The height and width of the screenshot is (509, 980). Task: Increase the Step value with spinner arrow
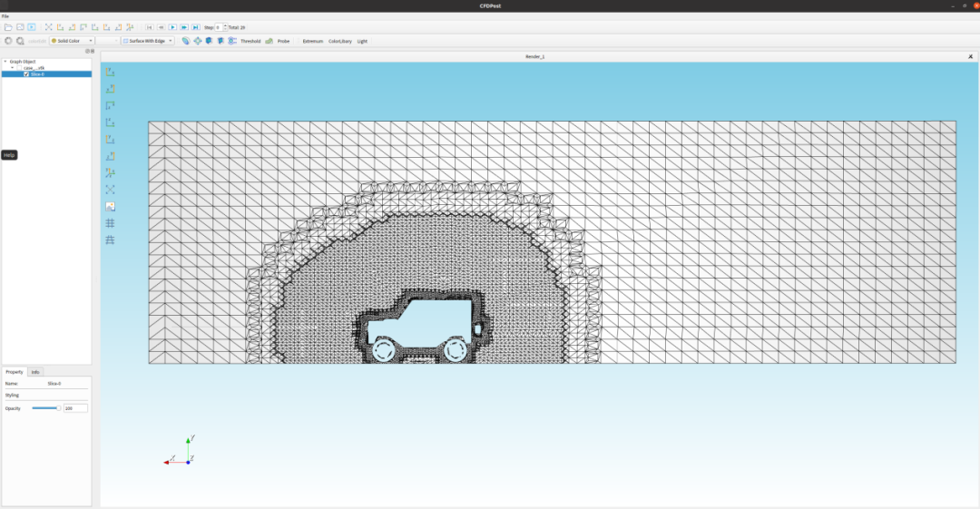pos(226,25)
